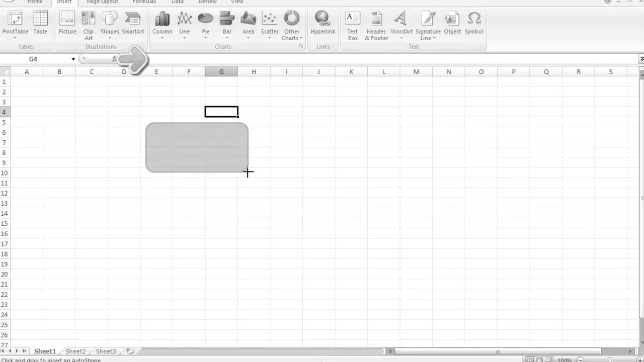Click the zoom in plus button
This screenshot has height=362, width=644.
(x=639, y=360)
